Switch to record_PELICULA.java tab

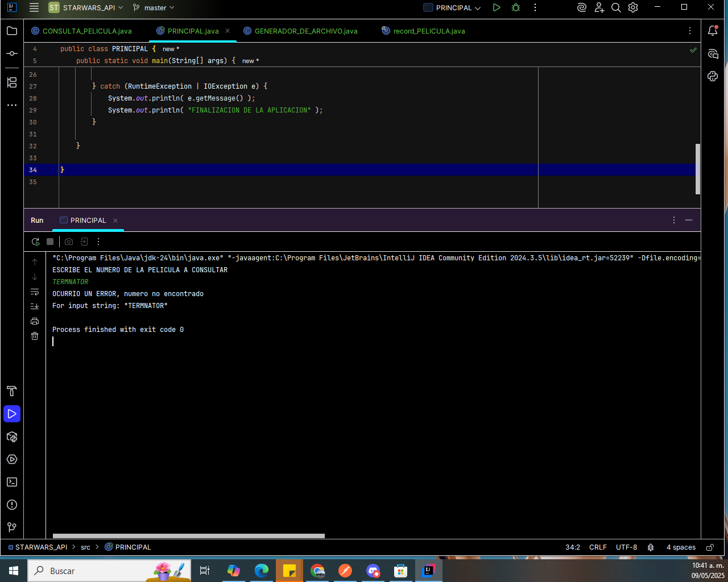424,31
